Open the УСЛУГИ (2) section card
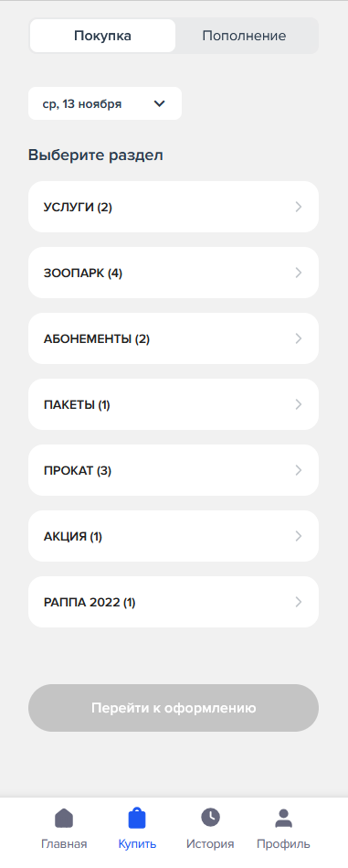 point(174,207)
